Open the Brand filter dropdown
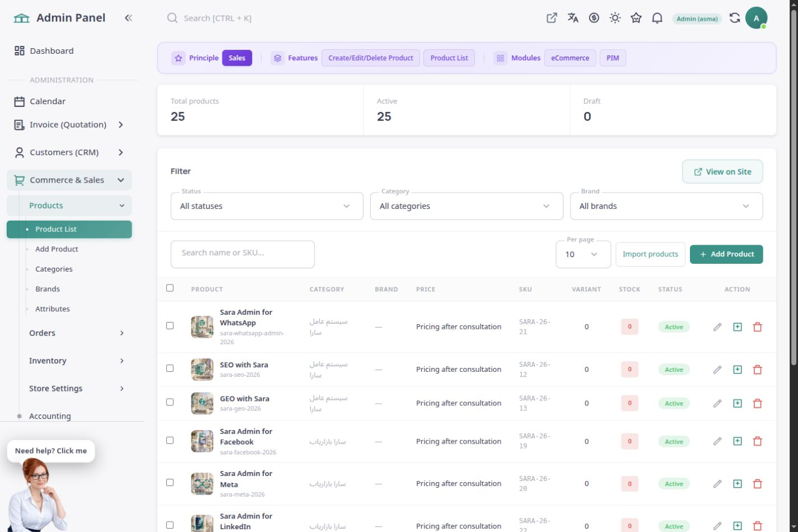Screen dimensions: 798x532 click(x=666, y=206)
